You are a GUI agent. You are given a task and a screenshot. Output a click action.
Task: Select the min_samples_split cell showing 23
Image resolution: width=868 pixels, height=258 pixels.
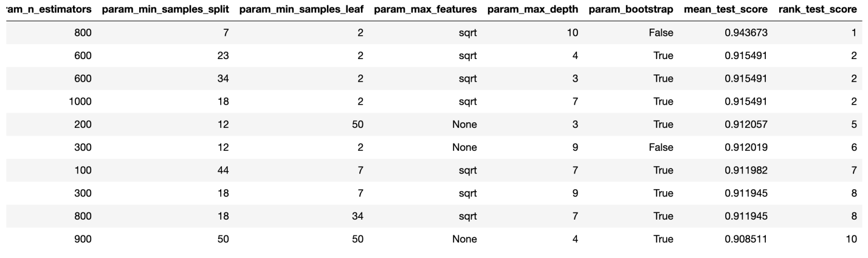(223, 56)
